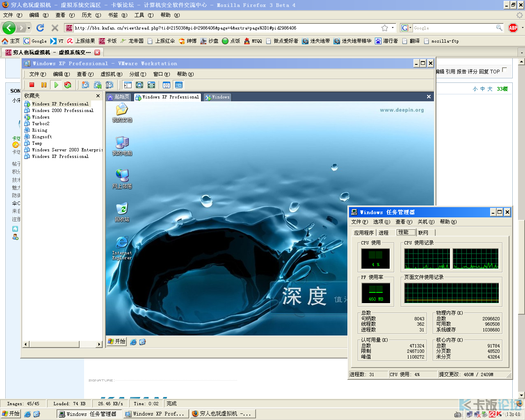Open 迷失地带 bookmark in toolbar

[x=316, y=41]
